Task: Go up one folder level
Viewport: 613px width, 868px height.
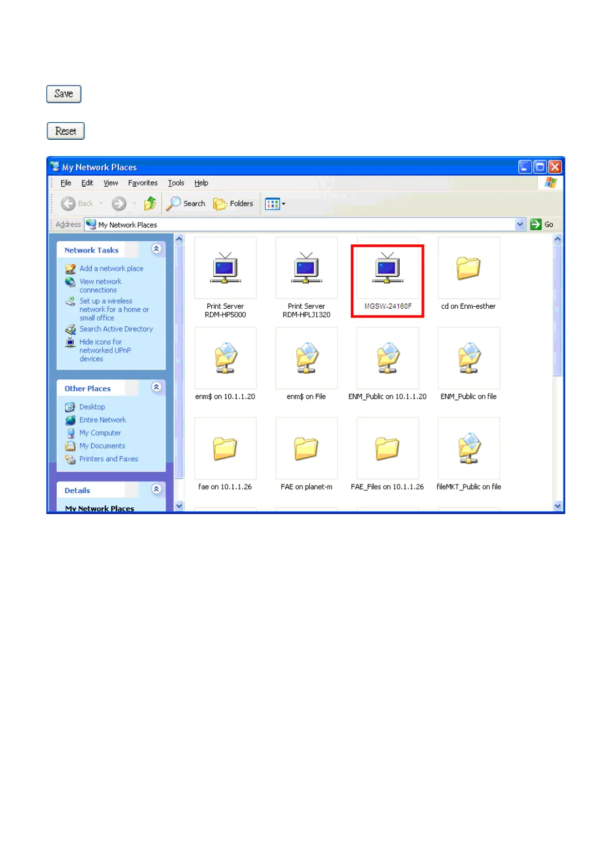Action: (150, 204)
